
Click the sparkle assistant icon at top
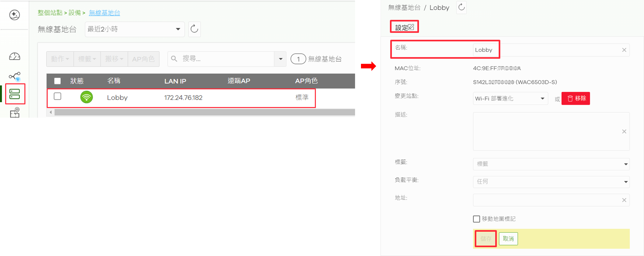point(15,15)
